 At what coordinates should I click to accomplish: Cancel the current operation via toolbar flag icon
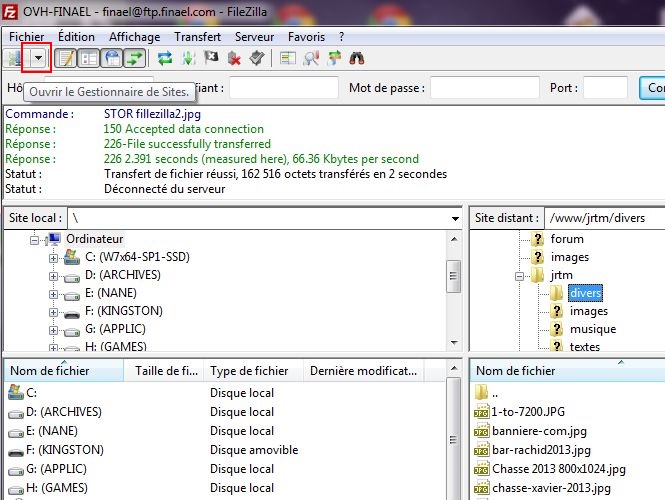tap(211, 59)
